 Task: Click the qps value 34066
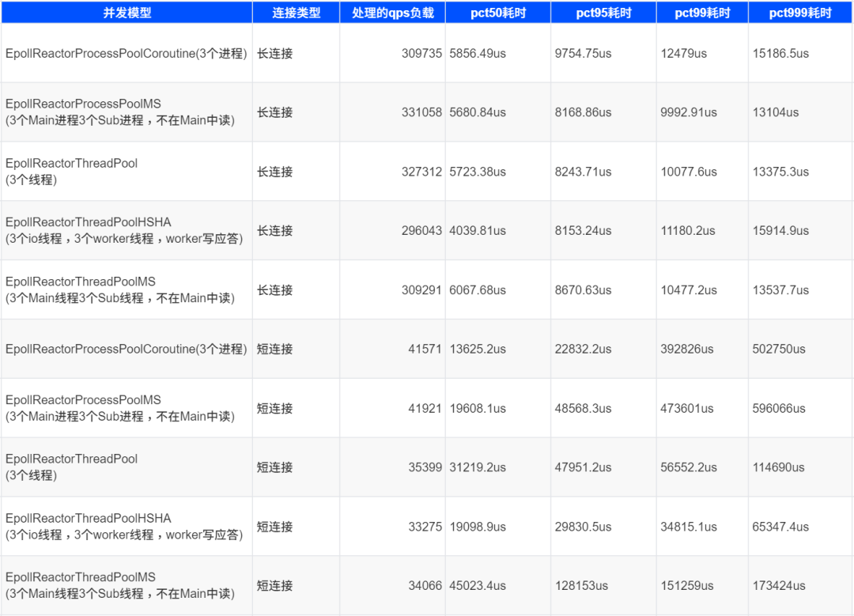pos(425,585)
